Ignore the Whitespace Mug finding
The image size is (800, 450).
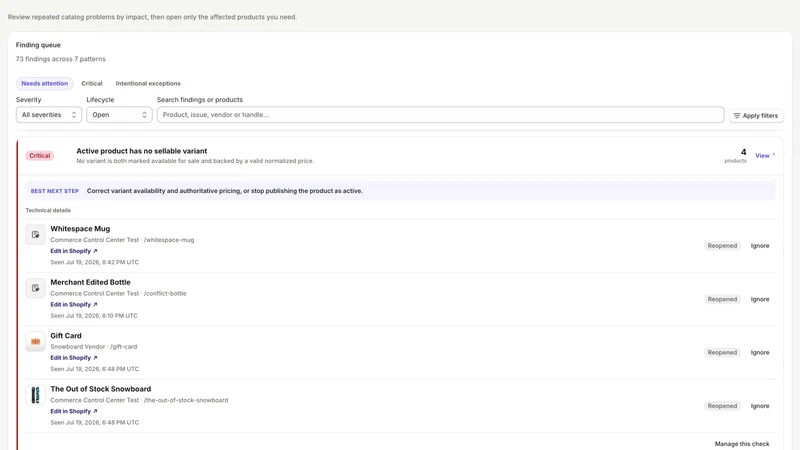(760, 246)
